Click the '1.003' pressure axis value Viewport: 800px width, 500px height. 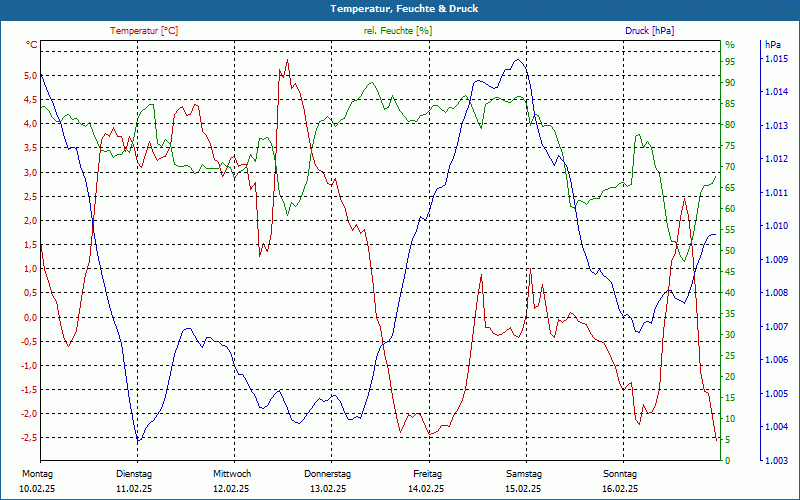click(776, 461)
